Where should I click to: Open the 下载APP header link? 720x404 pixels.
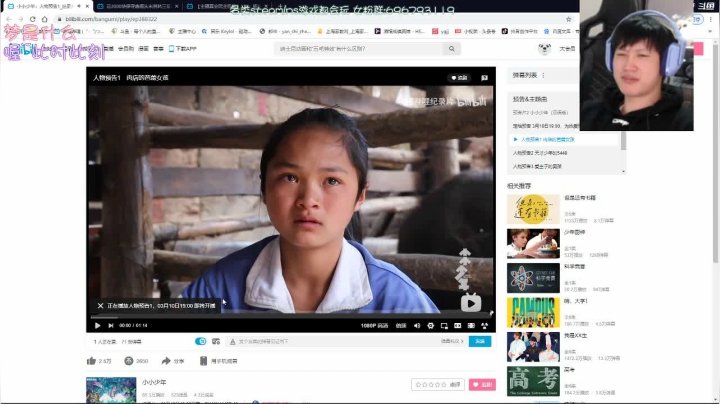pyautogui.click(x=183, y=49)
